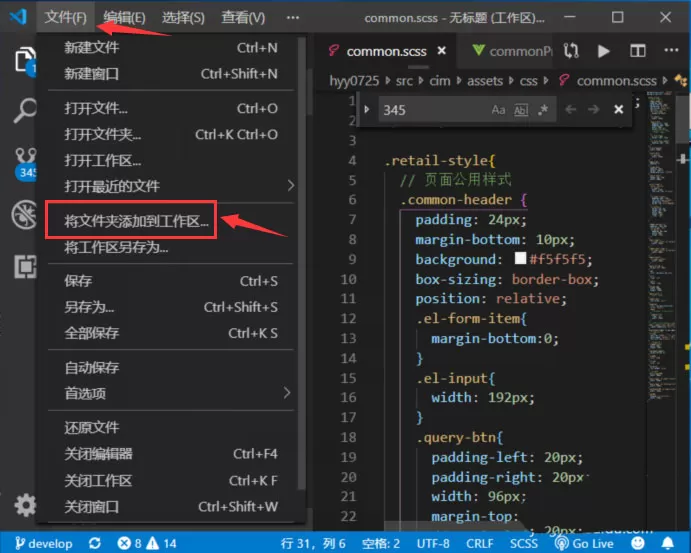691x553 pixels.
Task: Expand the replace toggle arrow in find widget
Action: 367,109
